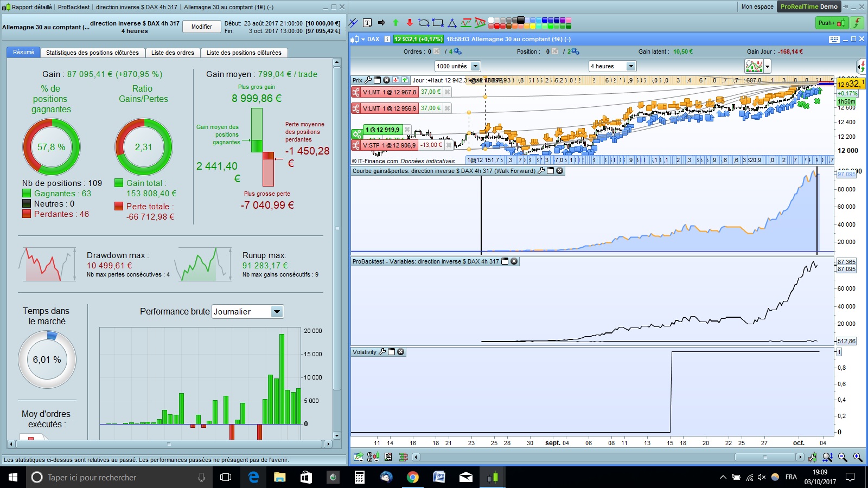868x488 pixels.
Task: Cancel the V:STP 12 906,9 stop order
Action: click(x=449, y=145)
